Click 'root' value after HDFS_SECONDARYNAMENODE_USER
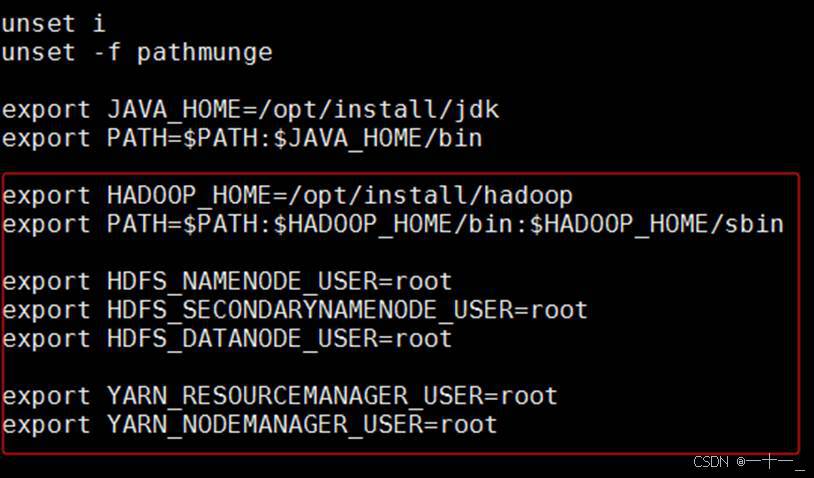814x478 pixels. pos(559,310)
